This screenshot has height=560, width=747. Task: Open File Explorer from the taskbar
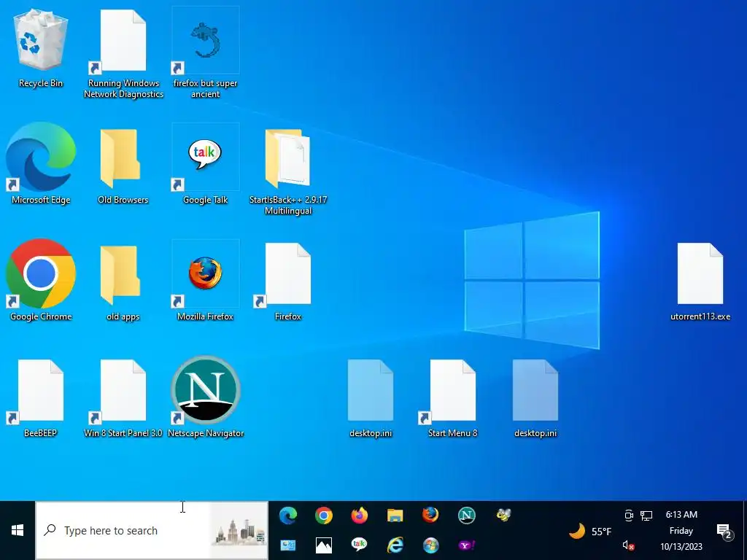tap(395, 516)
